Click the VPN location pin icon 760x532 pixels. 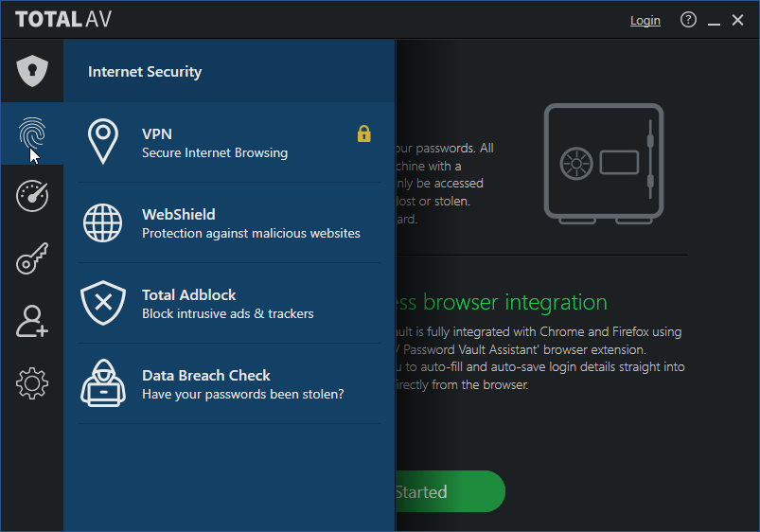pos(103,142)
